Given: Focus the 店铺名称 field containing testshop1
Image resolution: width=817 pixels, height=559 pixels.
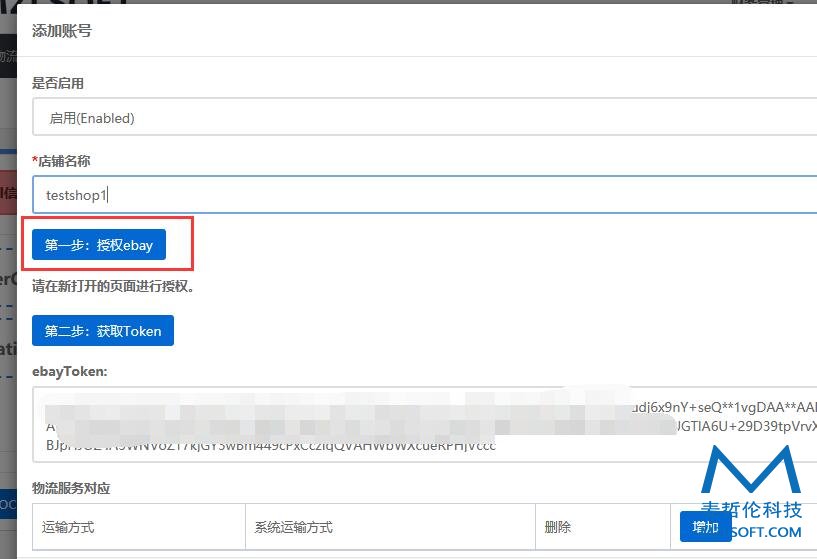Looking at the screenshot, I should tap(424, 194).
